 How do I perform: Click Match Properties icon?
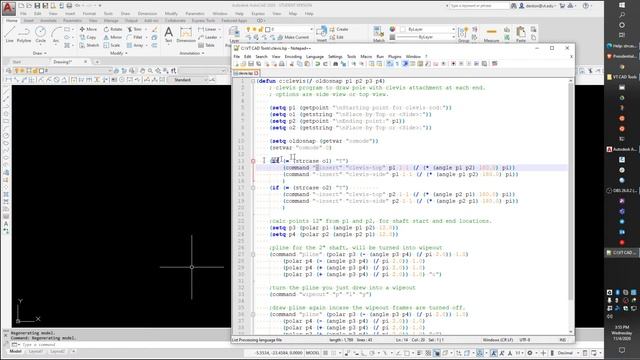(378, 33)
